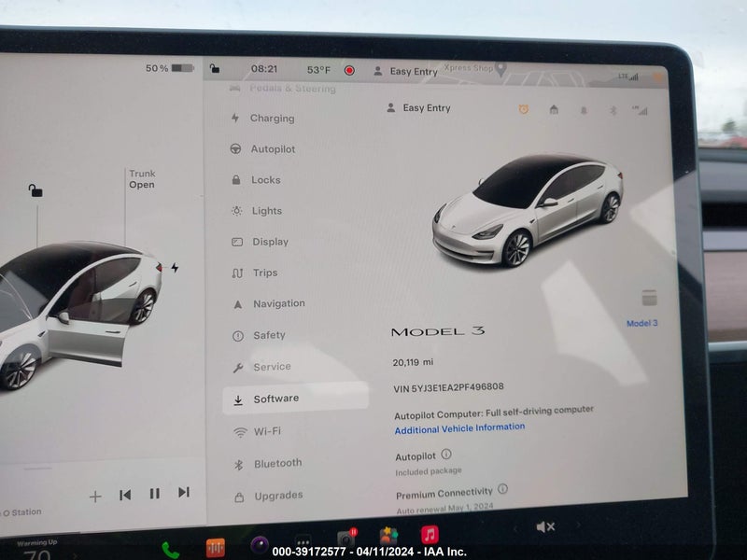
Task: Open Additional Vehicle Information link
Action: pos(459,428)
